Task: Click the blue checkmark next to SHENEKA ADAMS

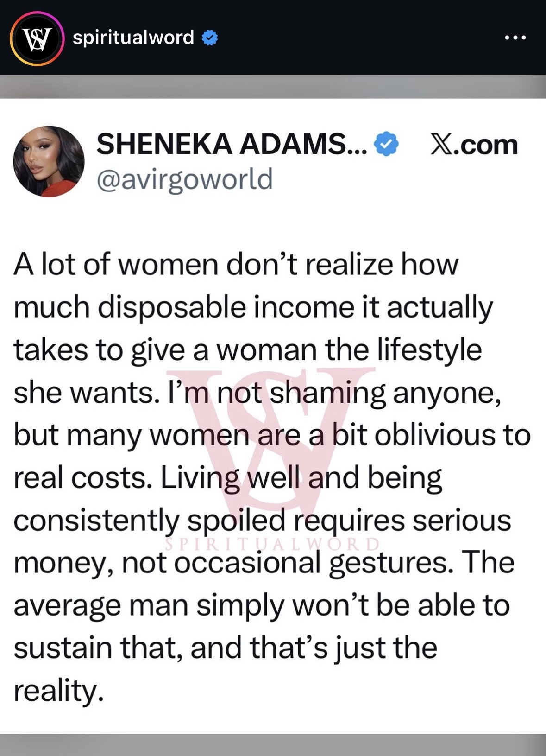Action: tap(386, 144)
